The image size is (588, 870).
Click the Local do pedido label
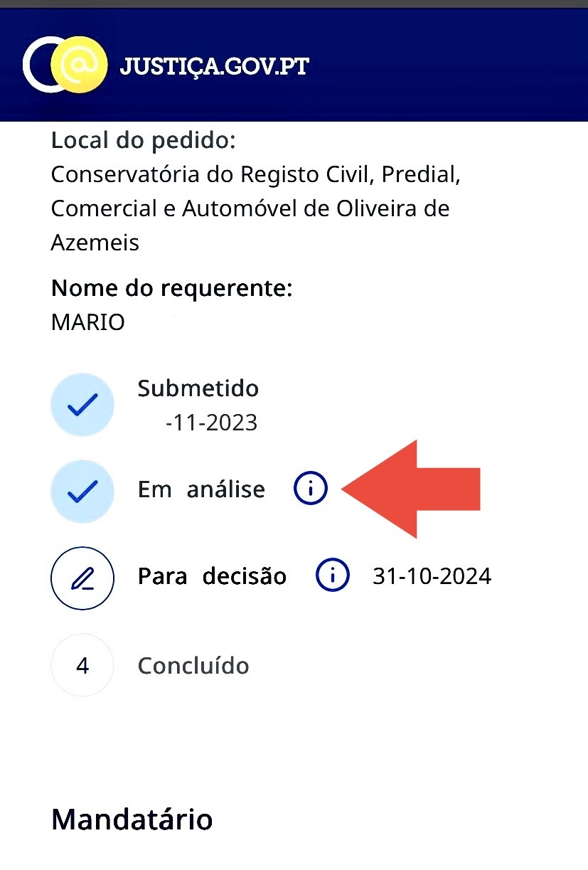[x=143, y=141]
